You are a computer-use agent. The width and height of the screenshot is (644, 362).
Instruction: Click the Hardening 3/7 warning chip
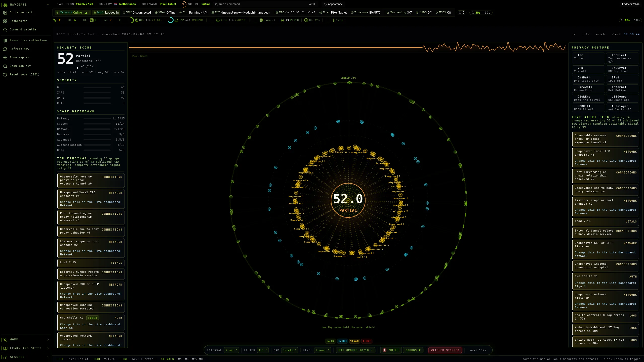click(x=399, y=13)
